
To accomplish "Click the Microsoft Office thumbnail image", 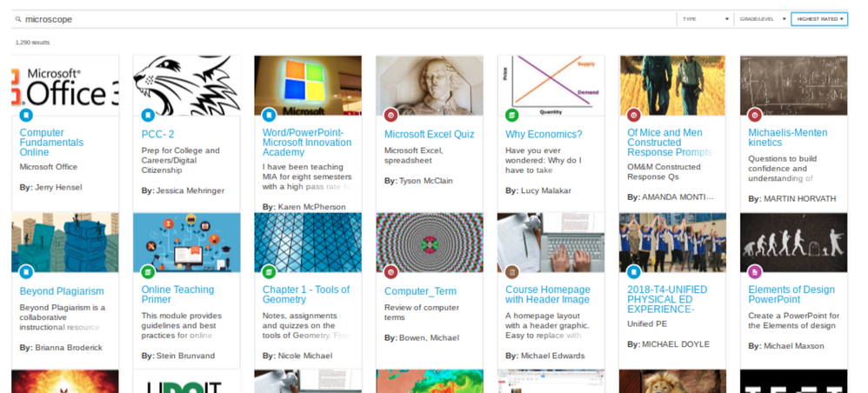I will [x=64, y=85].
